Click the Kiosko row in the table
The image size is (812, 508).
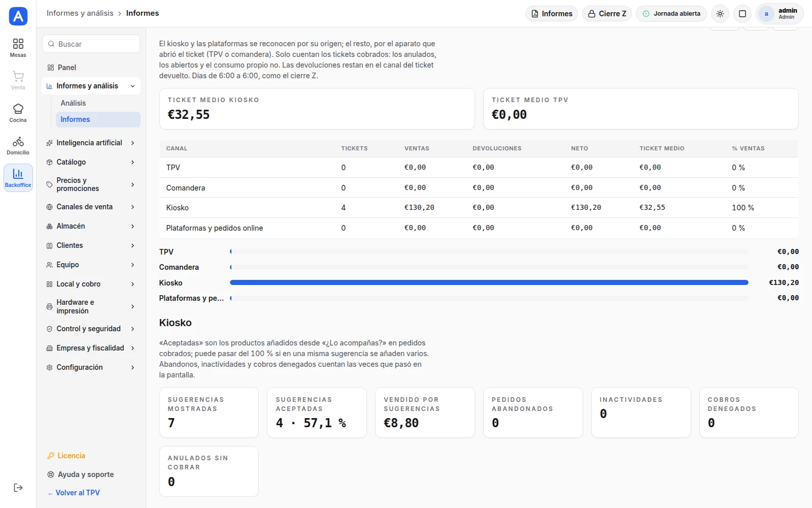coord(479,208)
